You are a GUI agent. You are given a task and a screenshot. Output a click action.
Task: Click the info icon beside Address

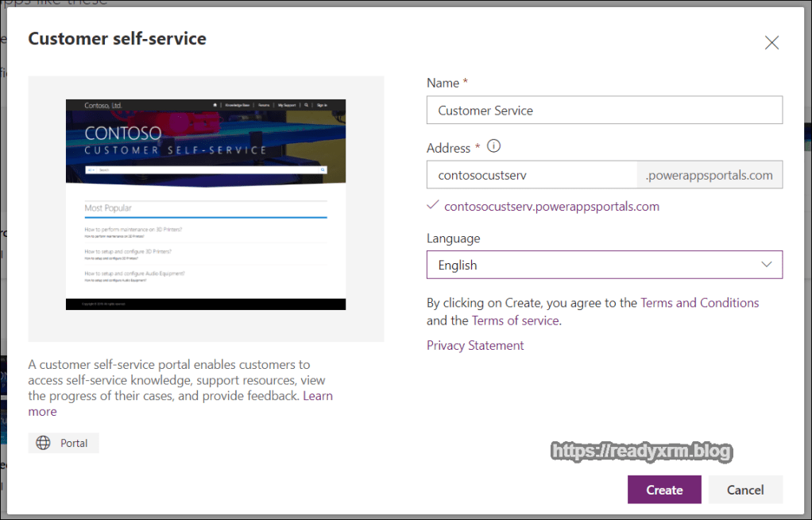coord(493,147)
